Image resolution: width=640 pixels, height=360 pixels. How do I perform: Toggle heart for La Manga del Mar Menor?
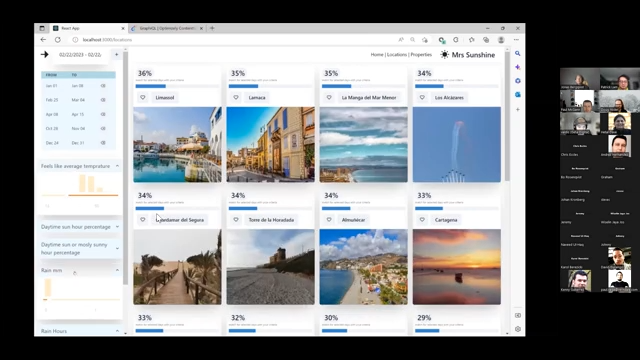coord(329,98)
